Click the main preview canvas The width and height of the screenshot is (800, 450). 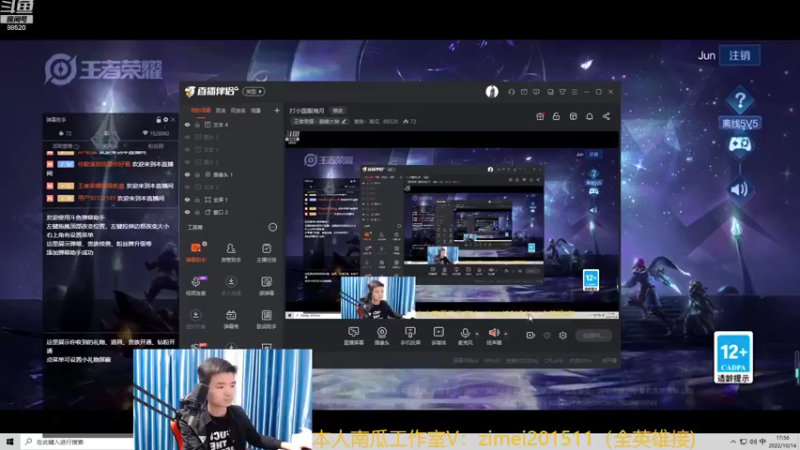point(452,224)
